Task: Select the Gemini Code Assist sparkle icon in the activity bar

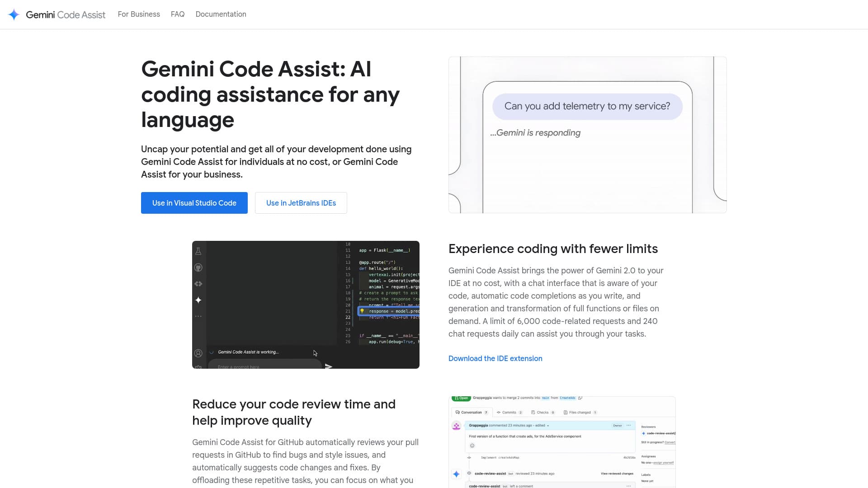Action: [x=198, y=300]
